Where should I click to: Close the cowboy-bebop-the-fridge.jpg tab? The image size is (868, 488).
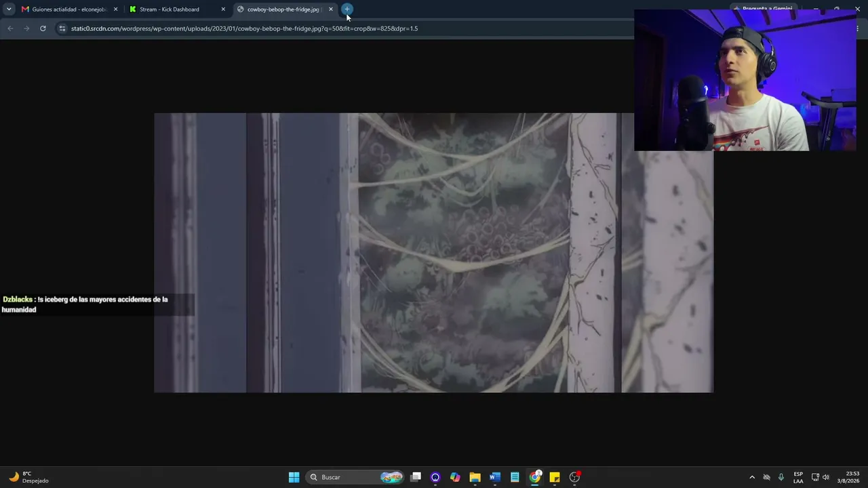pos(331,9)
